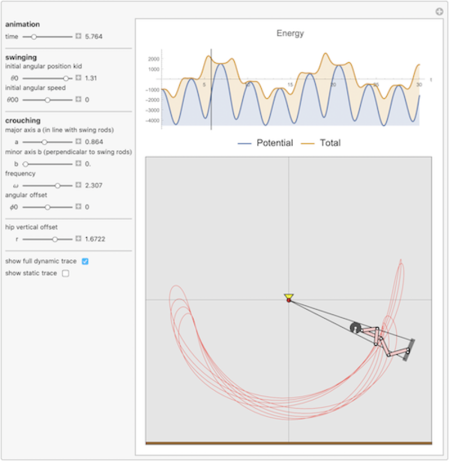Click the kid's head on the swing

click(355, 328)
